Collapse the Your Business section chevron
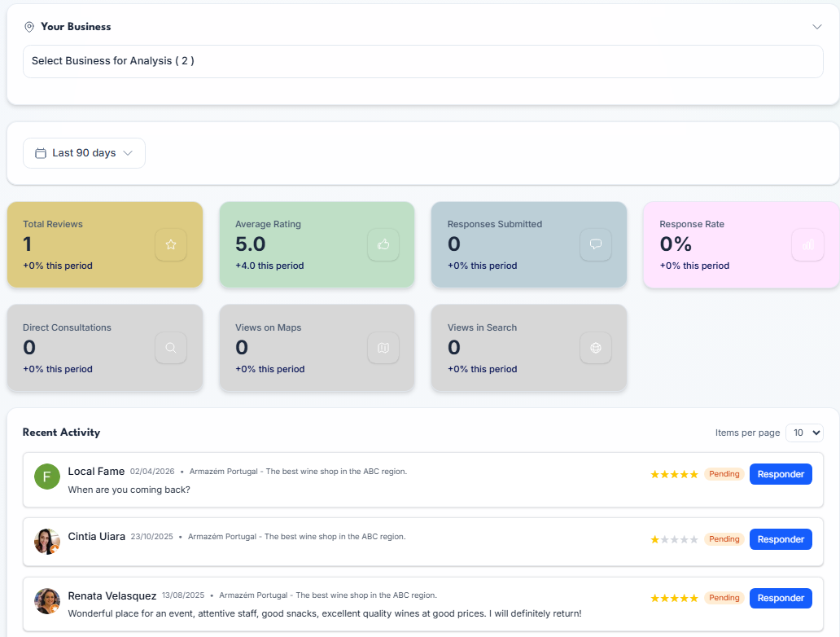Viewport: 840px width, 637px height. tap(817, 27)
